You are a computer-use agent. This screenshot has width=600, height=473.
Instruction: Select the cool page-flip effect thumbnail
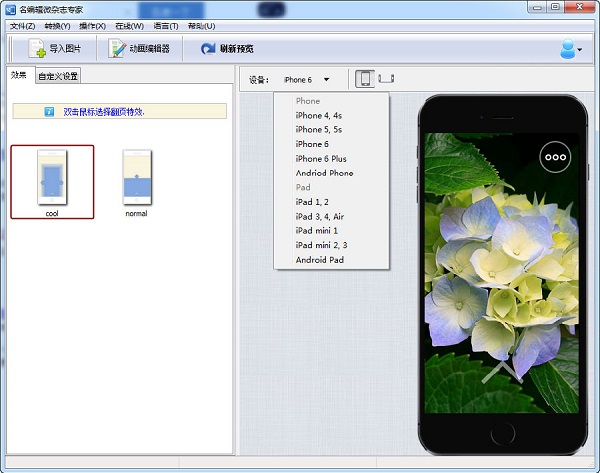coord(52,181)
